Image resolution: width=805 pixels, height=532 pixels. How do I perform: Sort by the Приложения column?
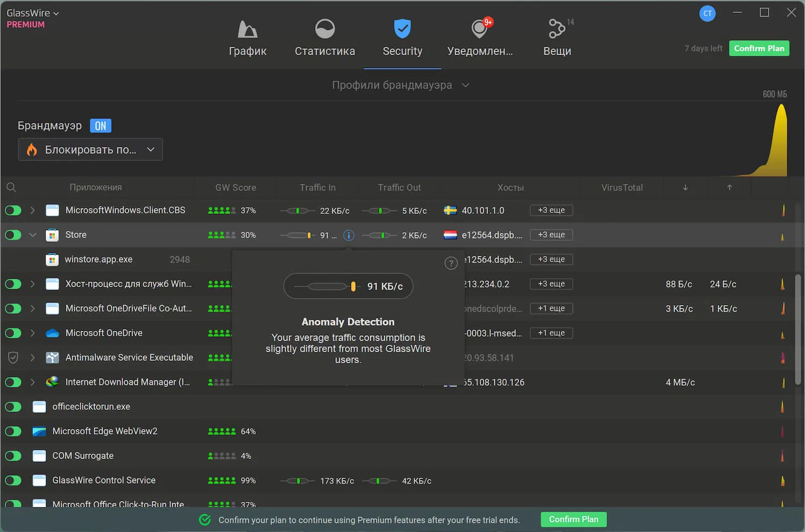(x=96, y=187)
